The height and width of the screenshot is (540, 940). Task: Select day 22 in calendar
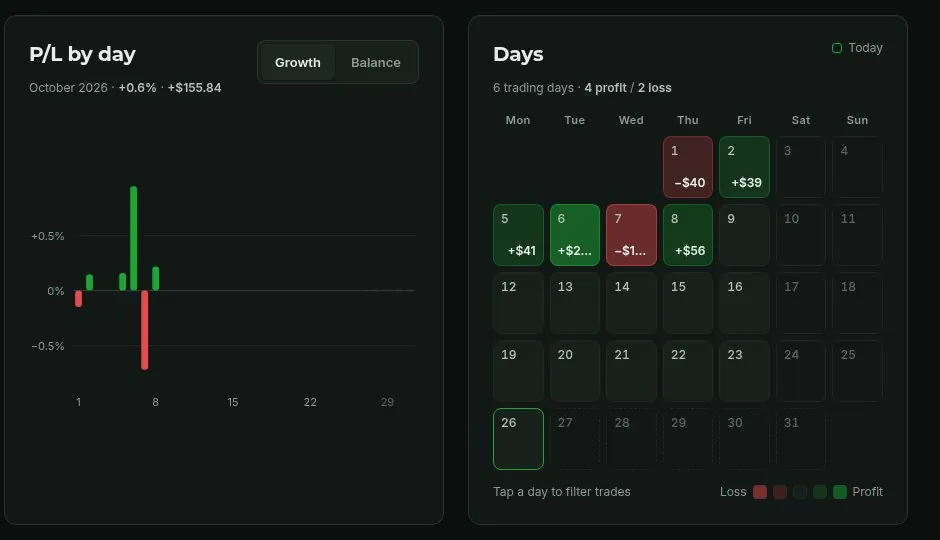coord(688,371)
